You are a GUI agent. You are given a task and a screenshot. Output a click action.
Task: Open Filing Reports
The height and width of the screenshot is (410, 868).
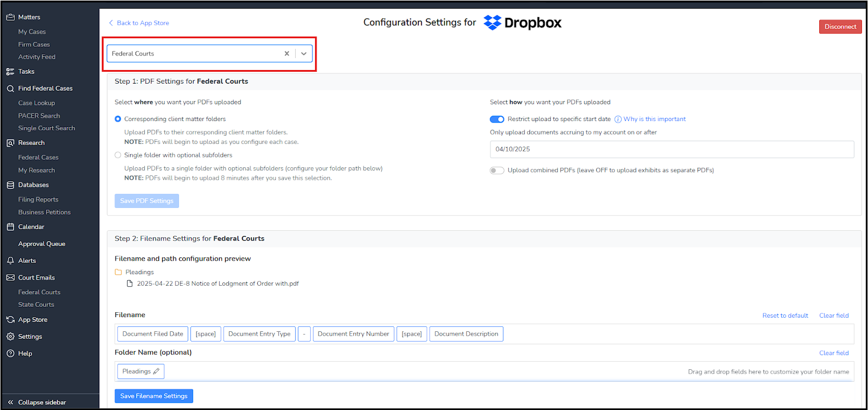click(x=39, y=200)
